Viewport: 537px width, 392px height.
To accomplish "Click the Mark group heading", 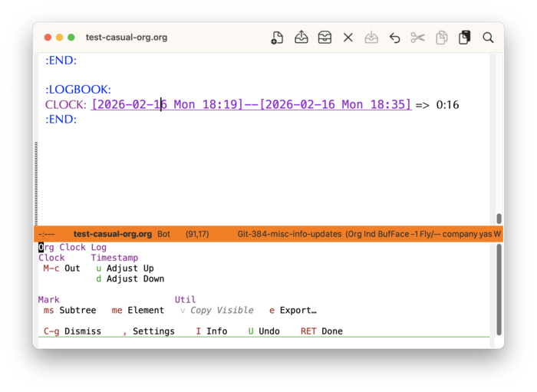I will pyautogui.click(x=48, y=300).
